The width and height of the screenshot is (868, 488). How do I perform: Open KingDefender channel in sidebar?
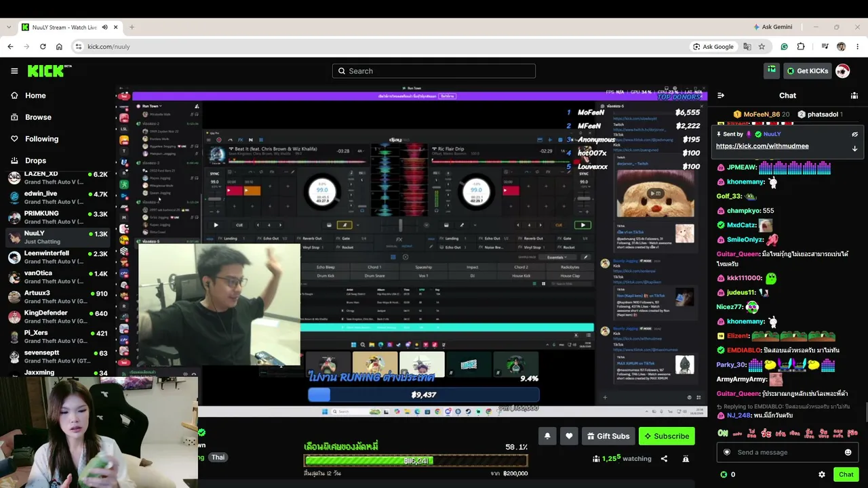point(58,317)
